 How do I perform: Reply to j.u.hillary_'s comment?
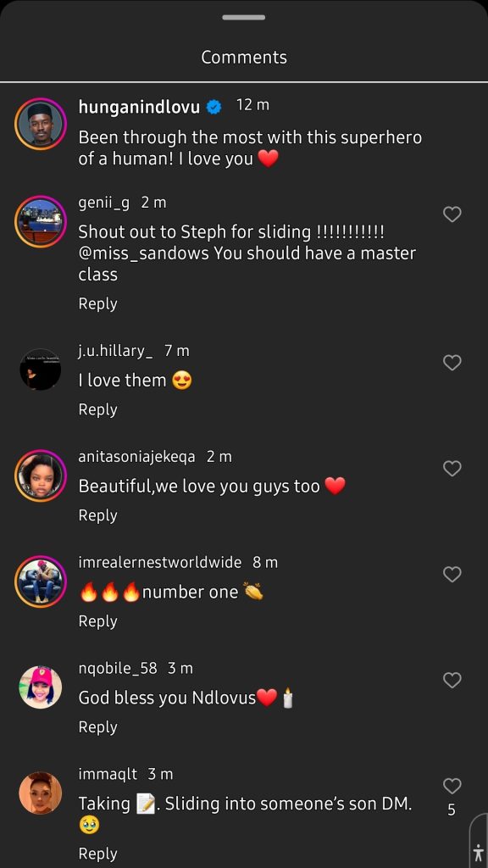click(98, 409)
